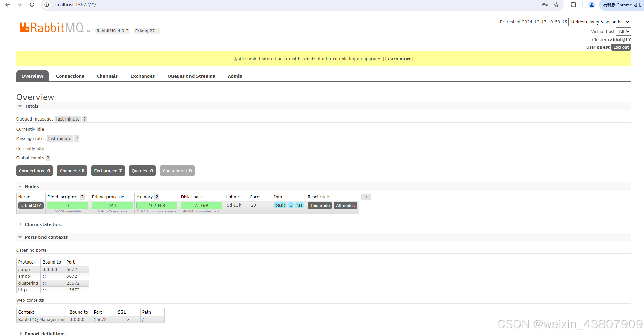Click the clustering port 25672 cell
This screenshot has height=335, width=644.
coord(77,283)
